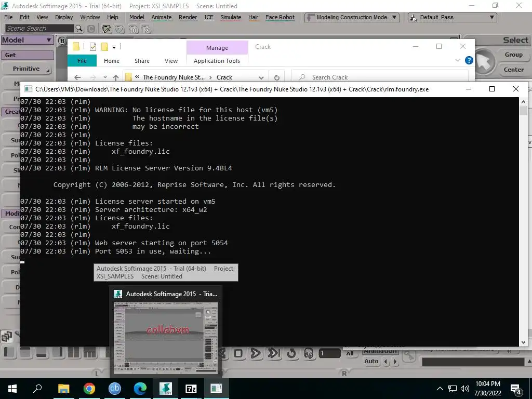Open the Application Tools tab in Explorer

(217, 61)
